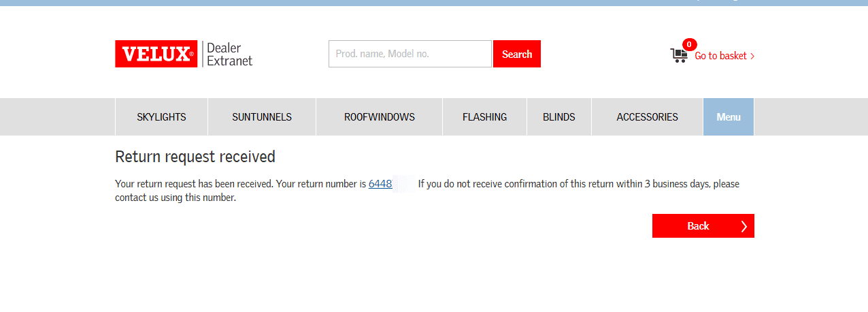Open the BLINDS category

coord(559,117)
